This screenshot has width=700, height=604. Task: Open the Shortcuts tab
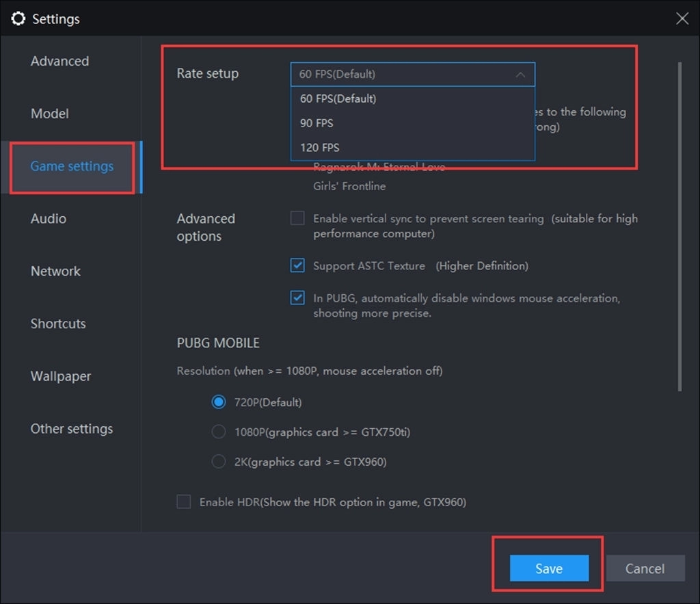[x=58, y=324]
